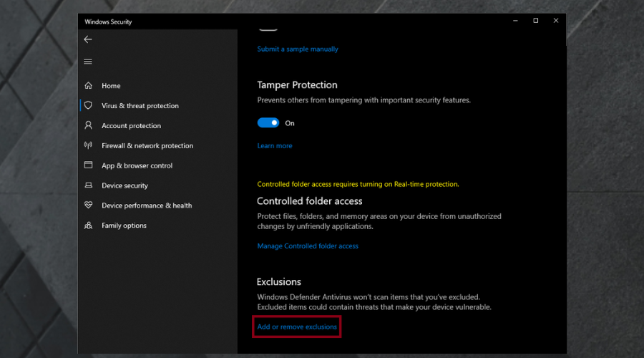644x358 pixels.
Task: Open Account protection person icon
Action: coord(89,125)
